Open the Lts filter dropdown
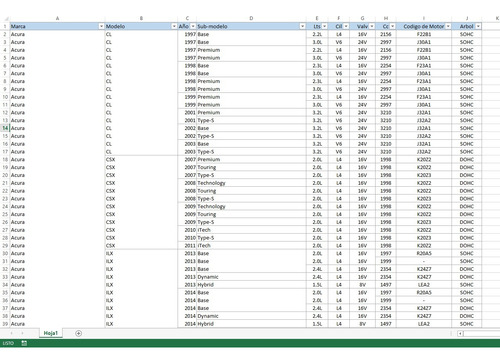This screenshot has height=364, width=500. (x=324, y=26)
